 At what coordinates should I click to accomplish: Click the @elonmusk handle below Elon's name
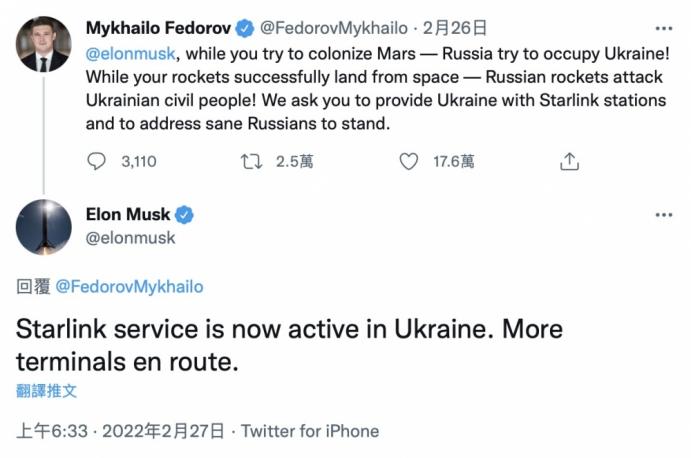pos(131,238)
